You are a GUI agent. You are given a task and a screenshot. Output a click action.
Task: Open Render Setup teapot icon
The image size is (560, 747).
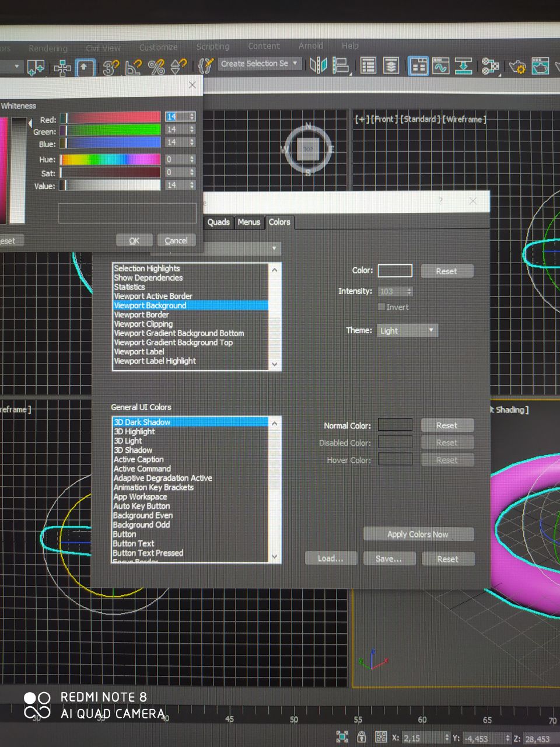click(x=517, y=67)
